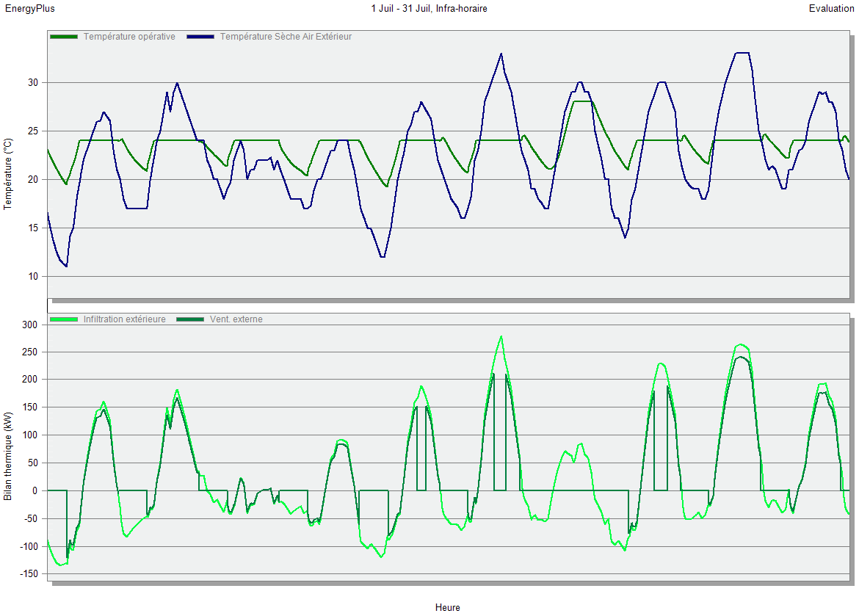The height and width of the screenshot is (616, 859).
Task: Click the dark blue outdoor air legend swatch
Action: tap(200, 37)
